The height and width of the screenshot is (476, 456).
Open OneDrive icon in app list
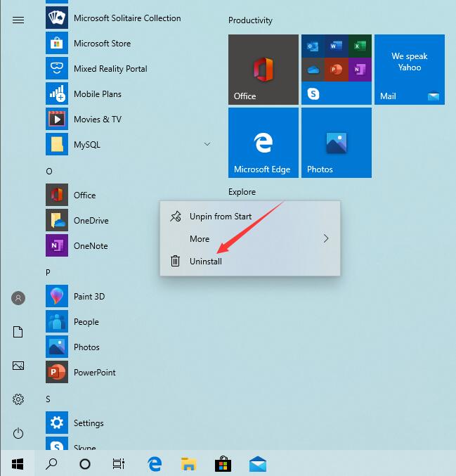coord(57,220)
